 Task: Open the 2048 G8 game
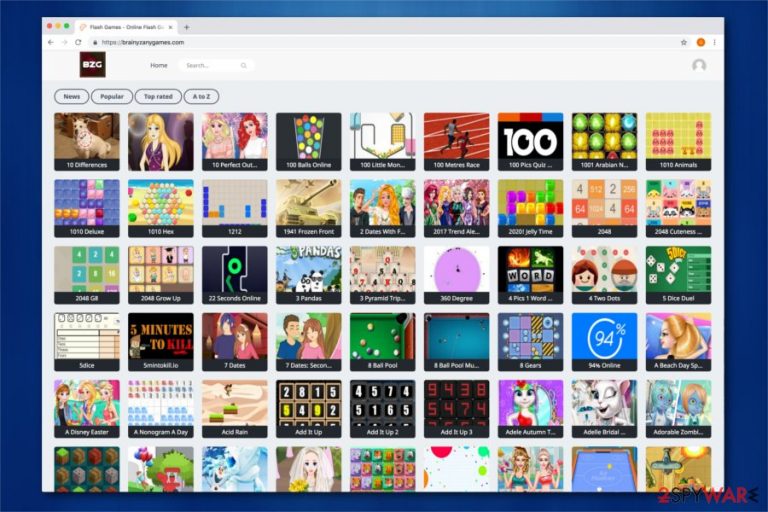click(87, 275)
